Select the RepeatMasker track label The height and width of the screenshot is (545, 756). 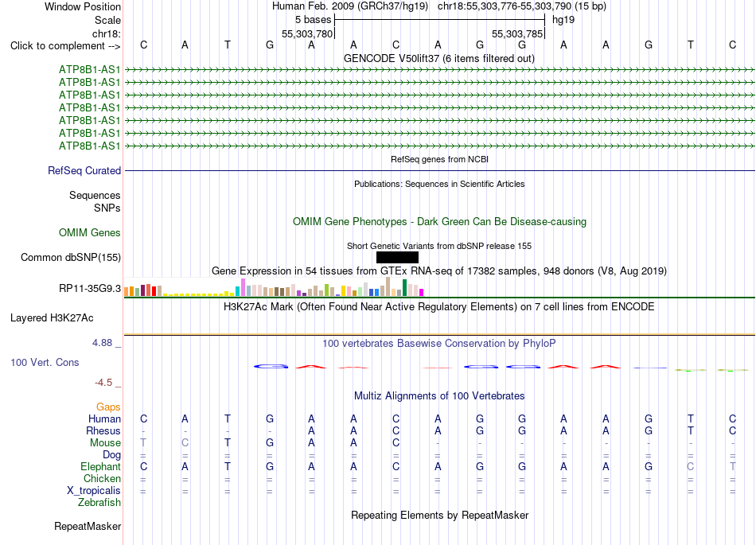click(88, 526)
